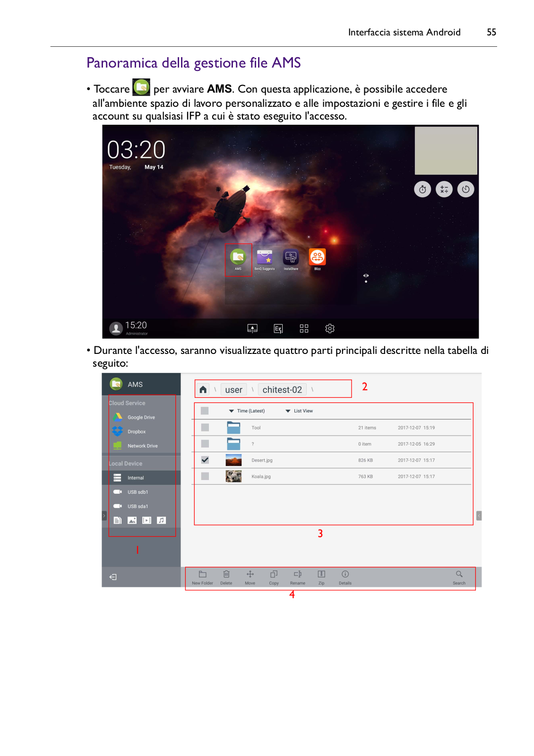Filter by documents file type icon
This screenshot has width=534, height=756.
tap(118, 520)
